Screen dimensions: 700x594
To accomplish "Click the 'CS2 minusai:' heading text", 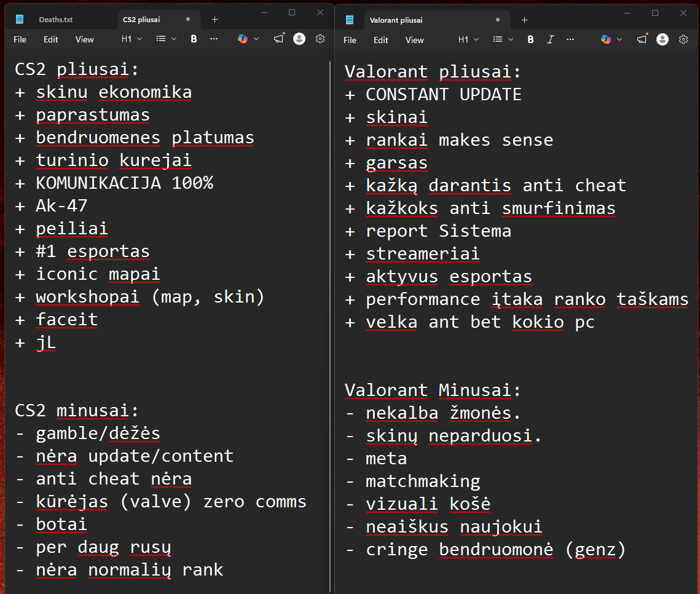I will [77, 410].
